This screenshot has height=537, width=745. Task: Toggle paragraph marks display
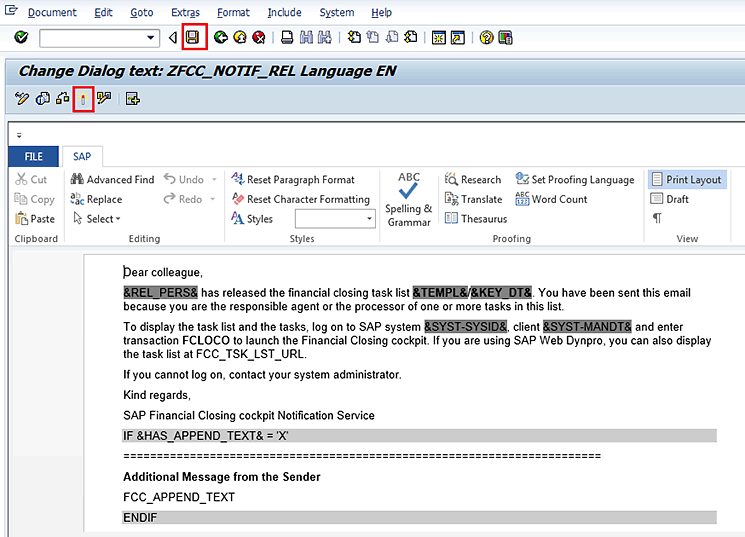click(657, 218)
